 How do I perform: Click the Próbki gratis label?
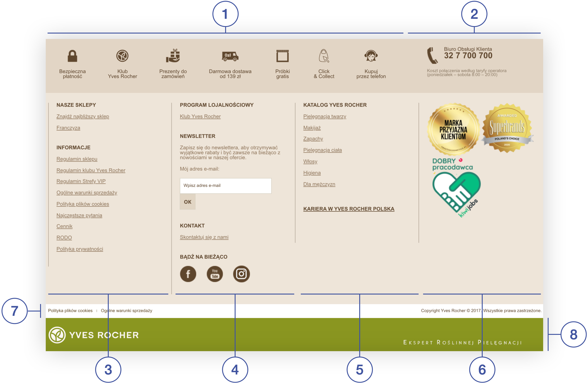click(282, 74)
